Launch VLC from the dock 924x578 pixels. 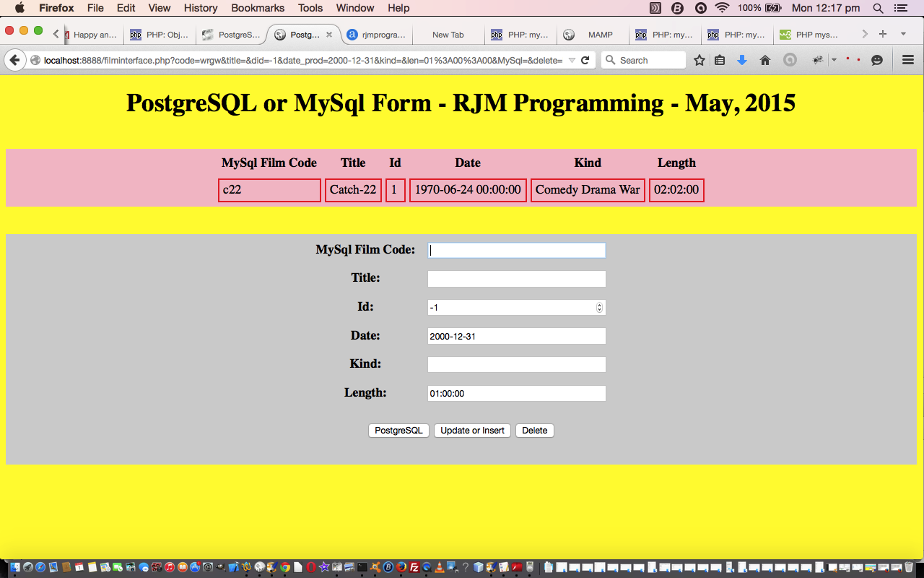[x=438, y=568]
